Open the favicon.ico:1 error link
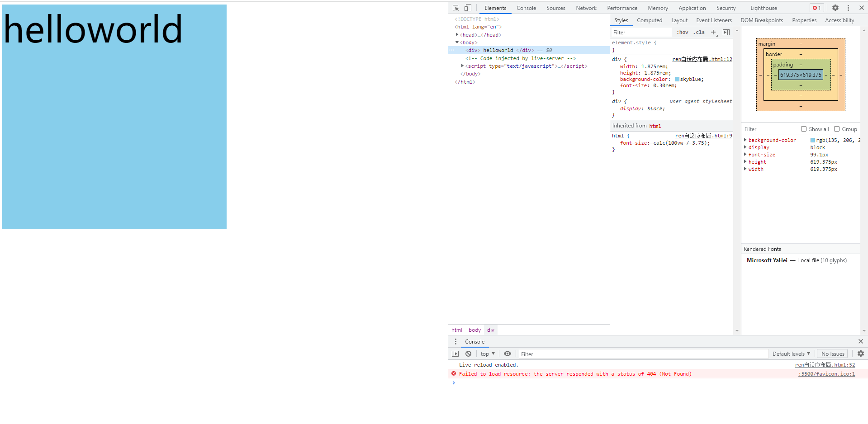 826,374
